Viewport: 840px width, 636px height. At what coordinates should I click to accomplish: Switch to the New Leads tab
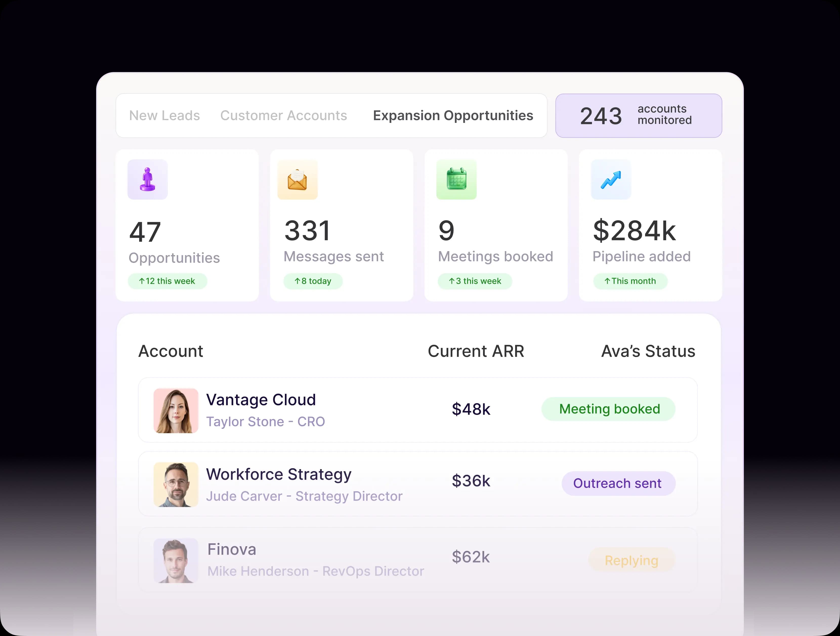[164, 115]
